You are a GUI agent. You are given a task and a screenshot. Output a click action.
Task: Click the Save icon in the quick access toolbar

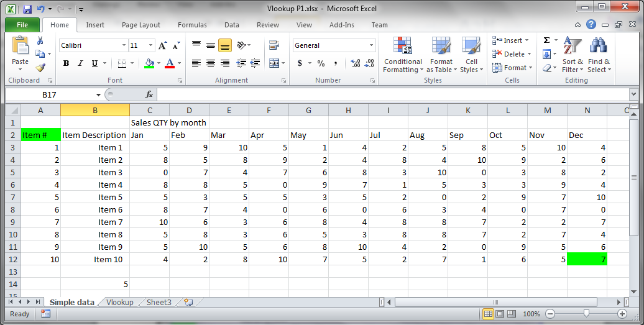27,9
